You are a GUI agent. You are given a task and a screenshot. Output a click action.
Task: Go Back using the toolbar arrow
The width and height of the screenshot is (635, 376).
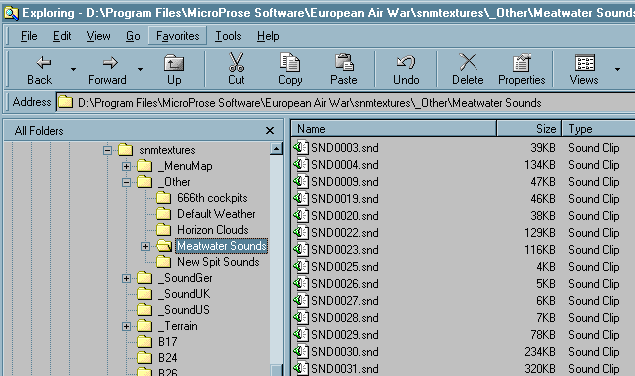(x=40, y=69)
